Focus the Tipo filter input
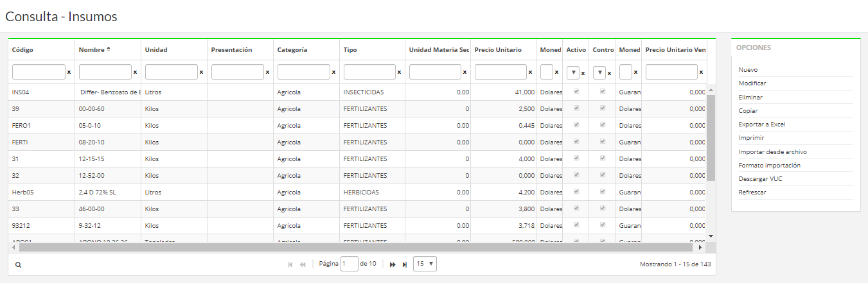 369,72
